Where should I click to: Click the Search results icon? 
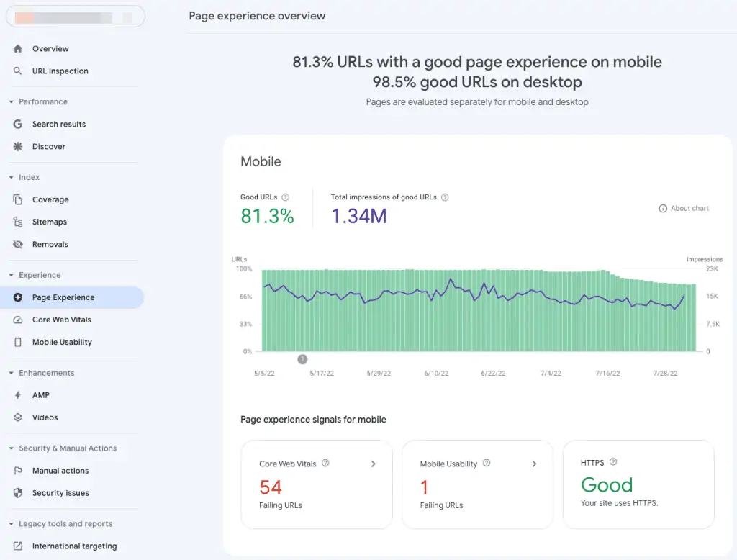pos(17,124)
